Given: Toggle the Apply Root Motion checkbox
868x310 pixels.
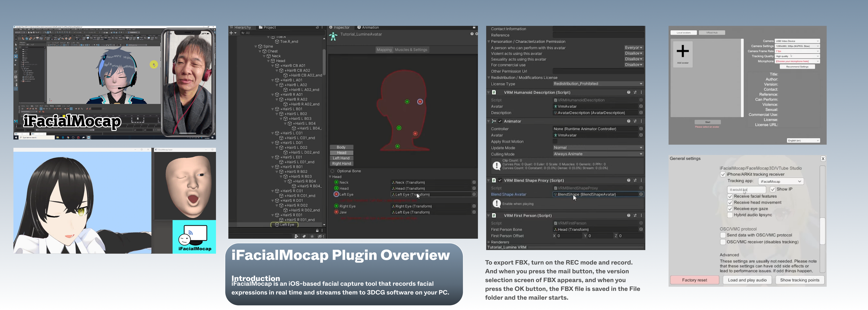Looking at the screenshot, I should 555,141.
